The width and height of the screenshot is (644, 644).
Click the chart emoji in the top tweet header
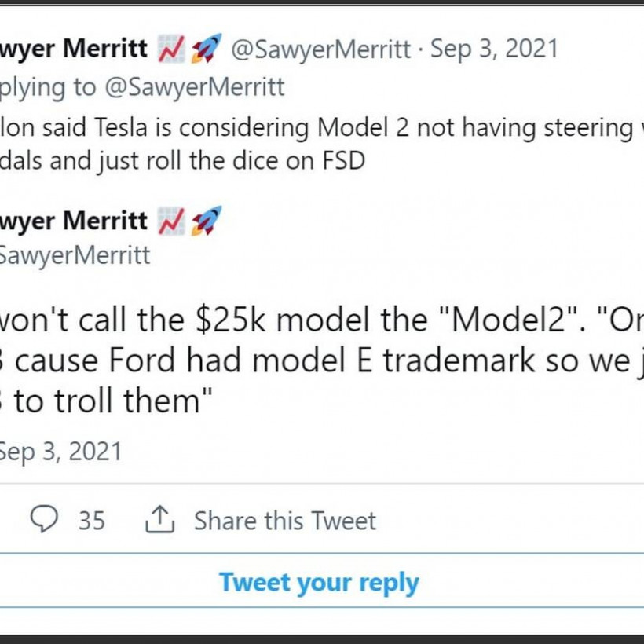(171, 49)
